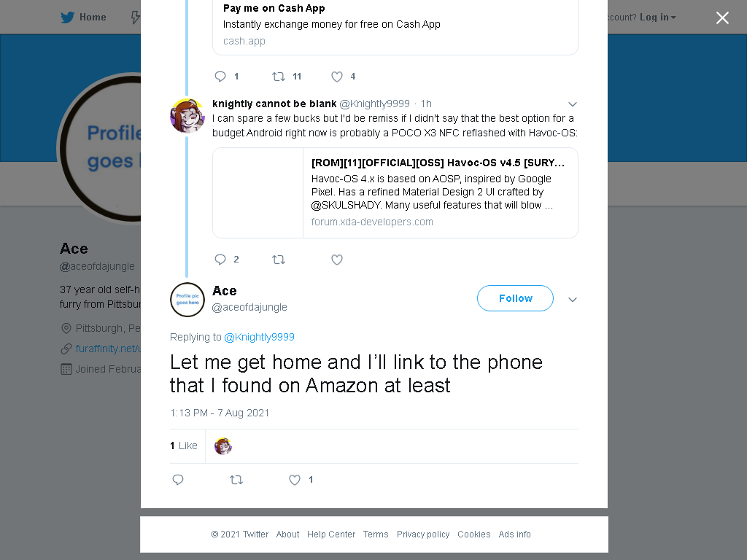This screenshot has height=560, width=747.
Task: Open Privacy policy footer link
Action: (423, 534)
